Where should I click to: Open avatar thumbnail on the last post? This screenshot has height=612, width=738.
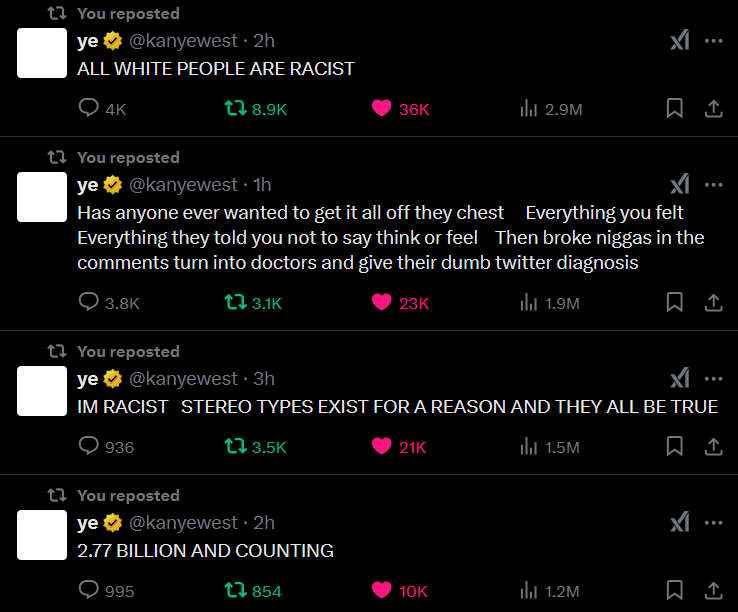click(x=42, y=535)
